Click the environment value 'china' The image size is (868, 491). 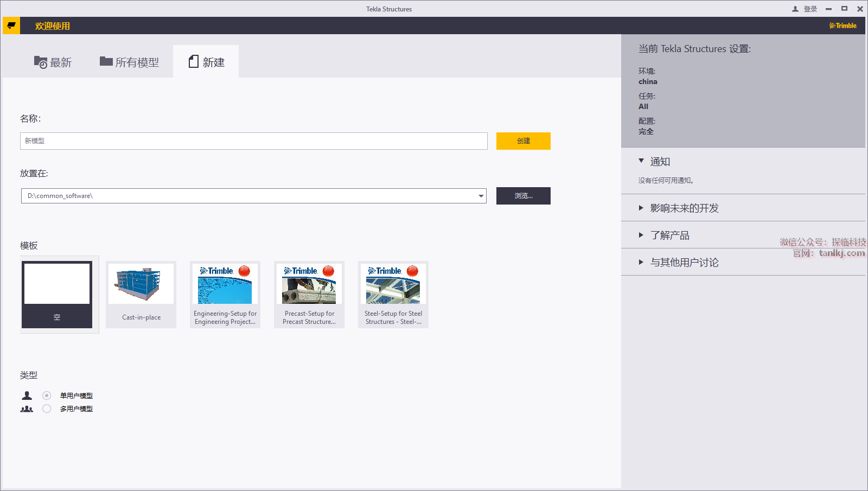pos(648,81)
